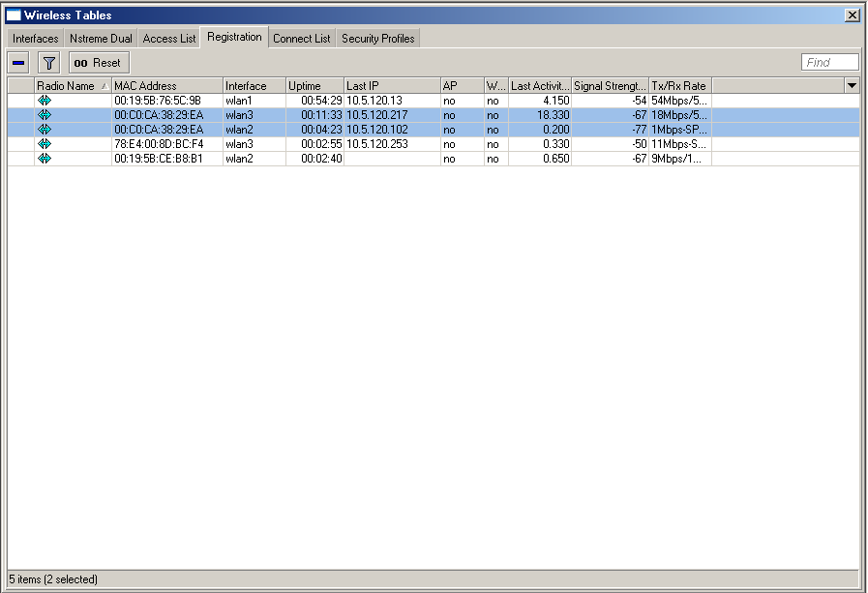Click the client icon for 78:E4:00:8D:BC:F4
The image size is (868, 593).
[x=45, y=144]
